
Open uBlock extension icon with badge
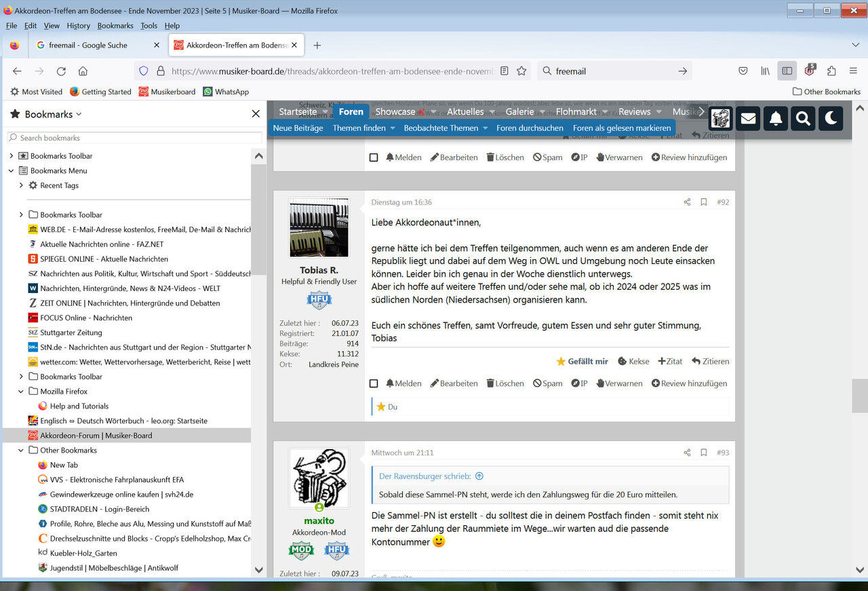pyautogui.click(x=810, y=71)
